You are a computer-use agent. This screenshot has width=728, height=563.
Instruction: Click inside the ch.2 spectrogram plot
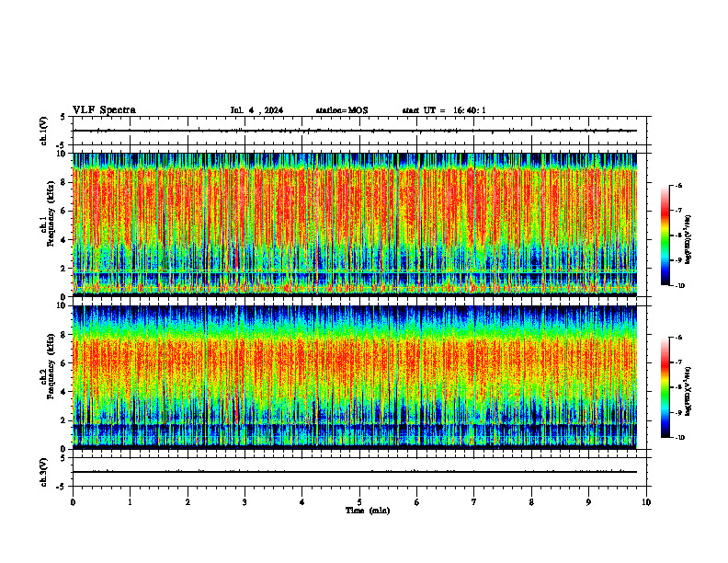coord(355,377)
